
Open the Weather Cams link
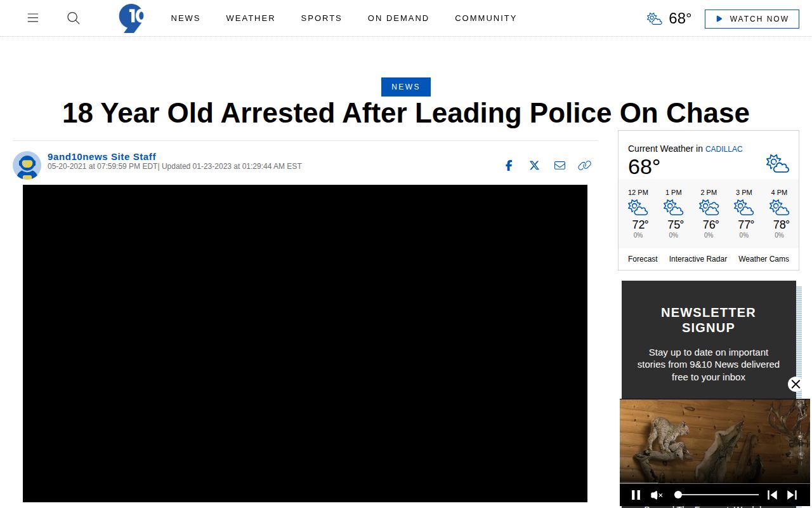(764, 259)
